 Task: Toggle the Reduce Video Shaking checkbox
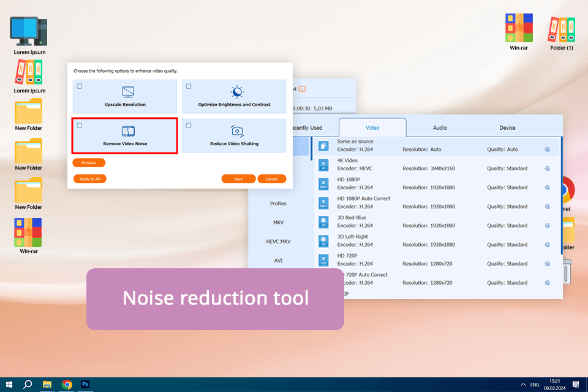pyautogui.click(x=189, y=126)
